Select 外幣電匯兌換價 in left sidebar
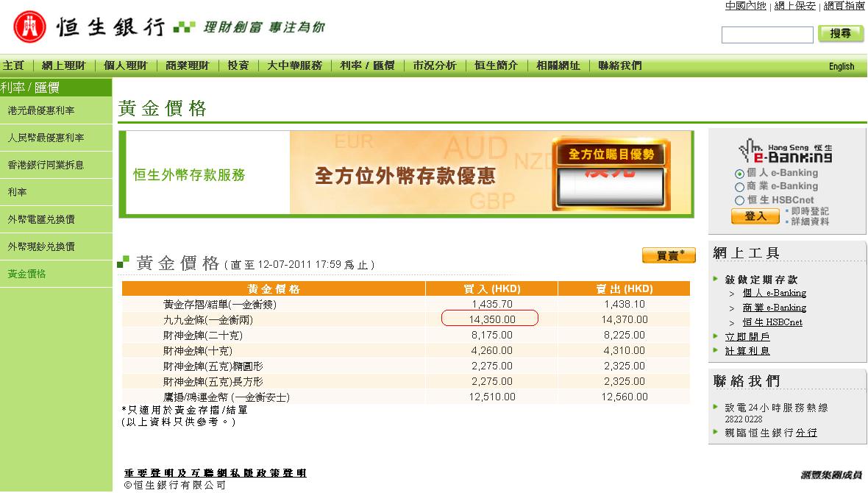 click(41, 219)
